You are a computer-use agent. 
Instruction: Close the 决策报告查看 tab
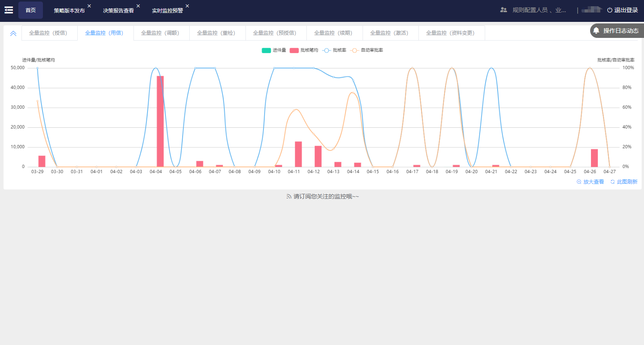click(138, 6)
